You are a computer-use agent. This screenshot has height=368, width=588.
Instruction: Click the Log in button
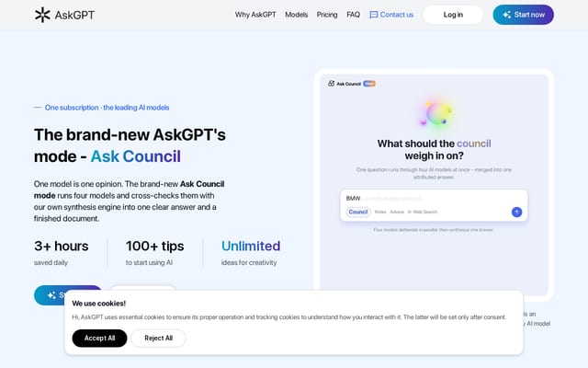[x=453, y=15]
